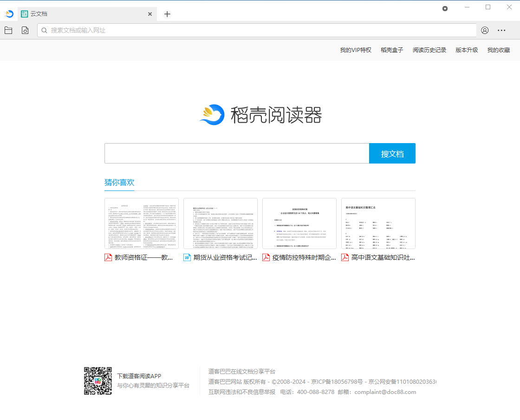Open 我的收藏 favorites
This screenshot has height=420, width=520.
pos(499,50)
